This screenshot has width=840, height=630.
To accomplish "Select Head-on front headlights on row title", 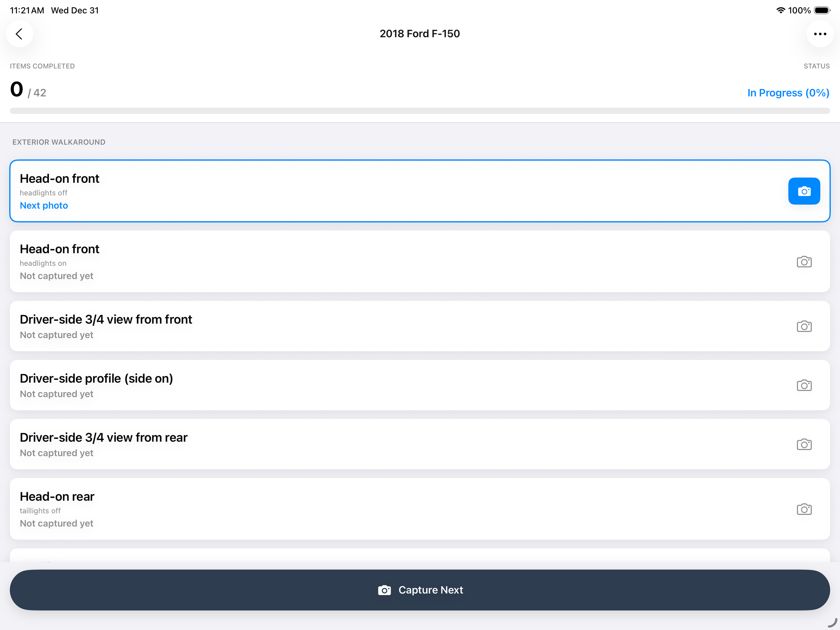I will click(x=60, y=249).
